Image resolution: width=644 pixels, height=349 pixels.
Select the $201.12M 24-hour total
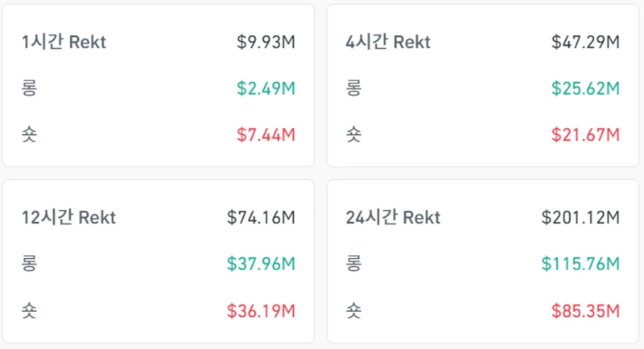(580, 217)
